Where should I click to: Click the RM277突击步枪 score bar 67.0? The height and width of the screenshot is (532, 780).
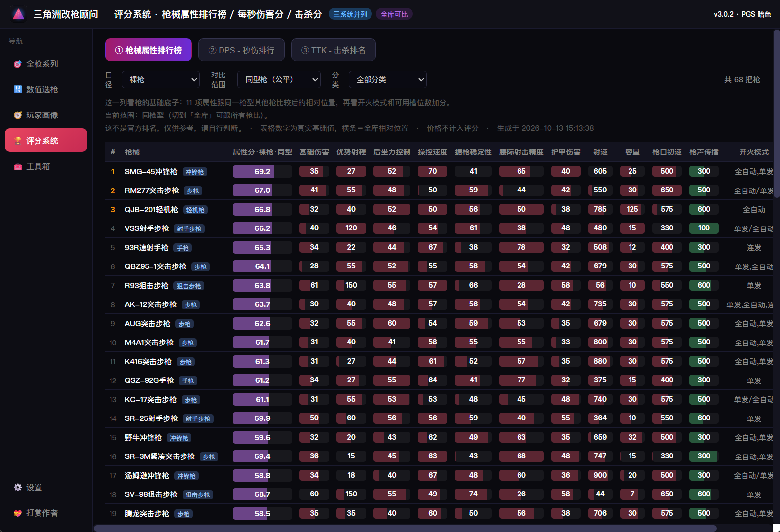(262, 190)
